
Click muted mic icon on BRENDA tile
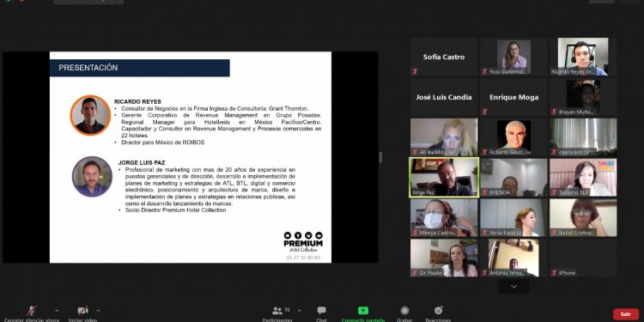click(484, 192)
